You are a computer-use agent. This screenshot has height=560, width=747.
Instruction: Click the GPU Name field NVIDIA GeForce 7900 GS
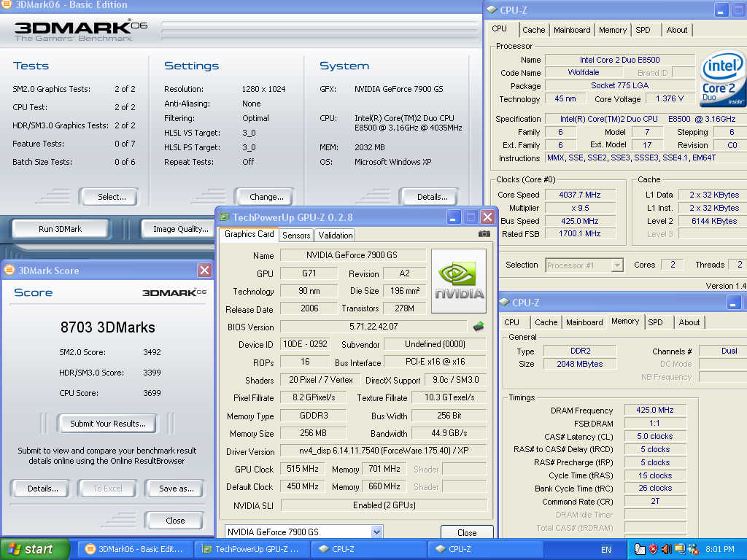pyautogui.click(x=352, y=255)
